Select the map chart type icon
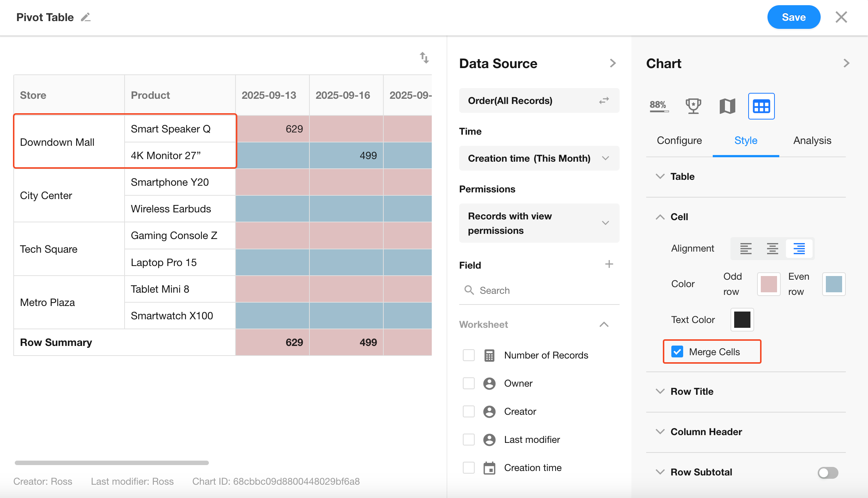868x498 pixels. (727, 106)
